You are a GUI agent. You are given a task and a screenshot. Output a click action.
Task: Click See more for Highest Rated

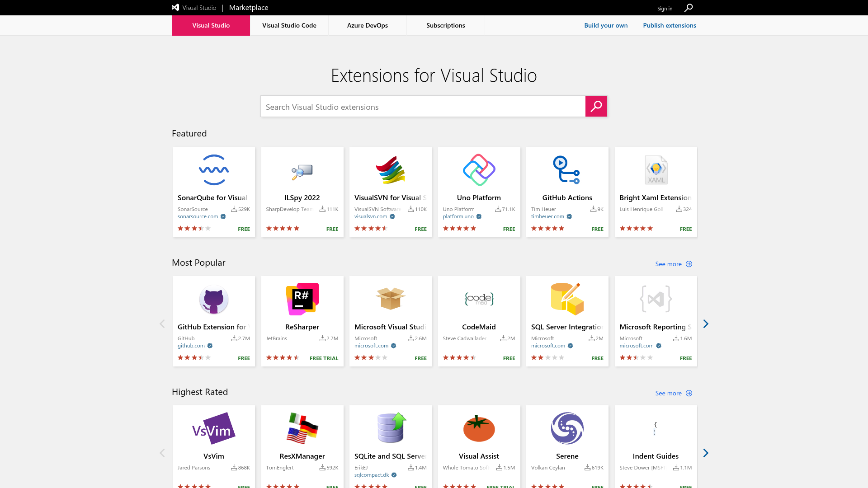point(668,393)
